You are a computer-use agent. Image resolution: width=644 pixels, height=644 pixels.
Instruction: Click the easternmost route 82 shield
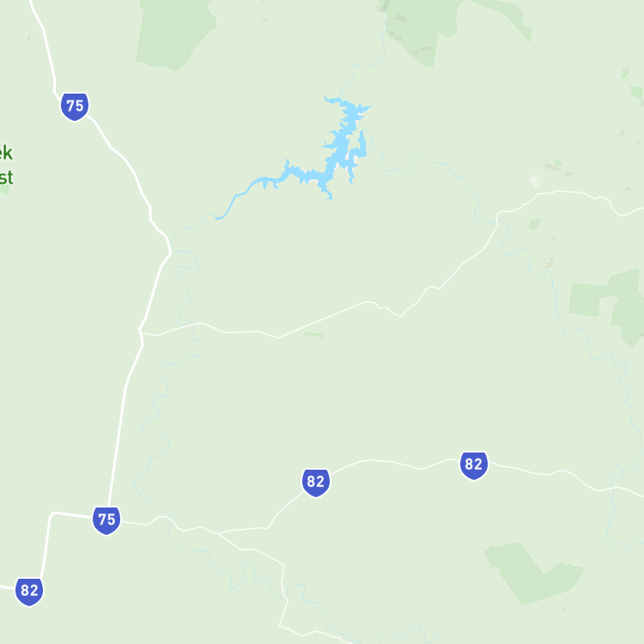tap(474, 465)
